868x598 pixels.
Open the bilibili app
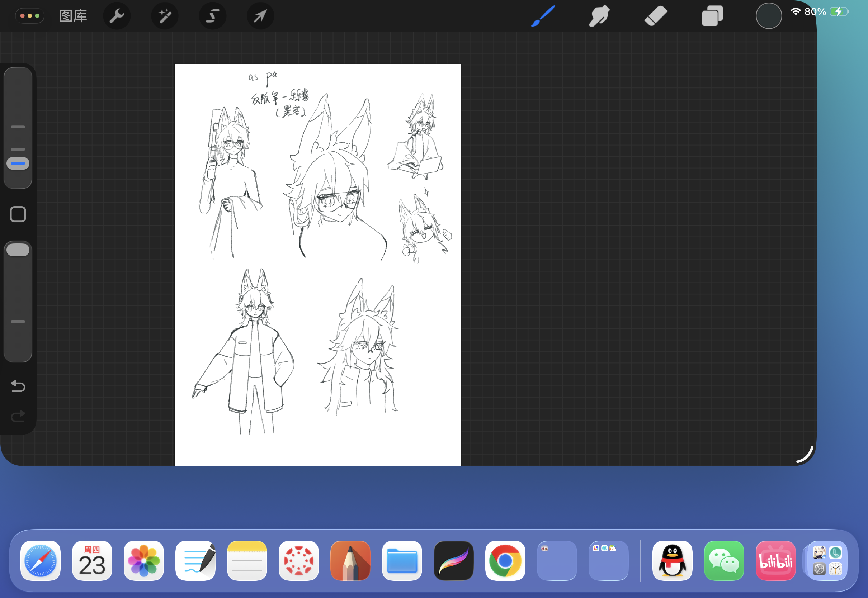click(x=776, y=560)
